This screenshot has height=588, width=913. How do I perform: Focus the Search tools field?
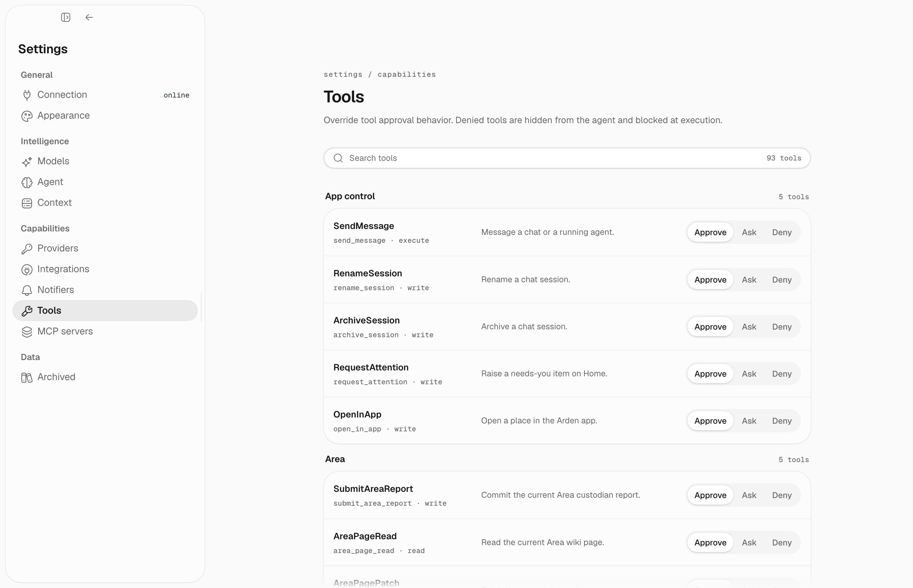[567, 158]
